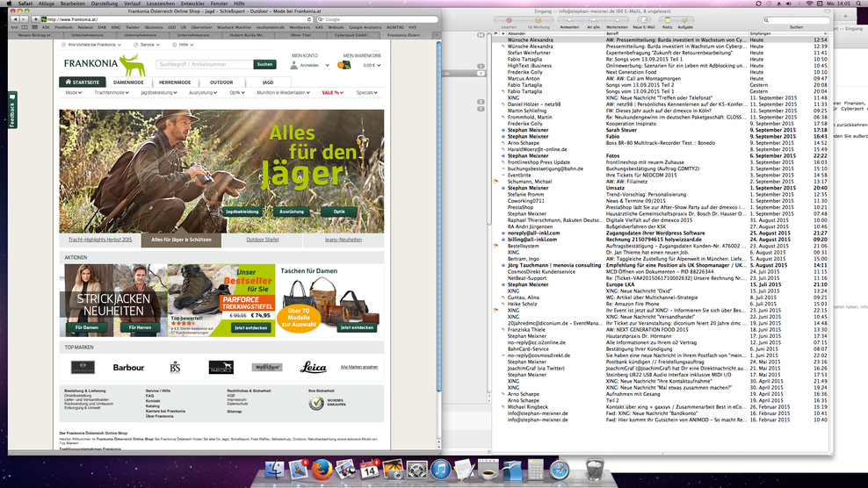Expand the Optik dropdown menu
Viewport: 868px width, 488px height.
pyautogui.click(x=237, y=93)
